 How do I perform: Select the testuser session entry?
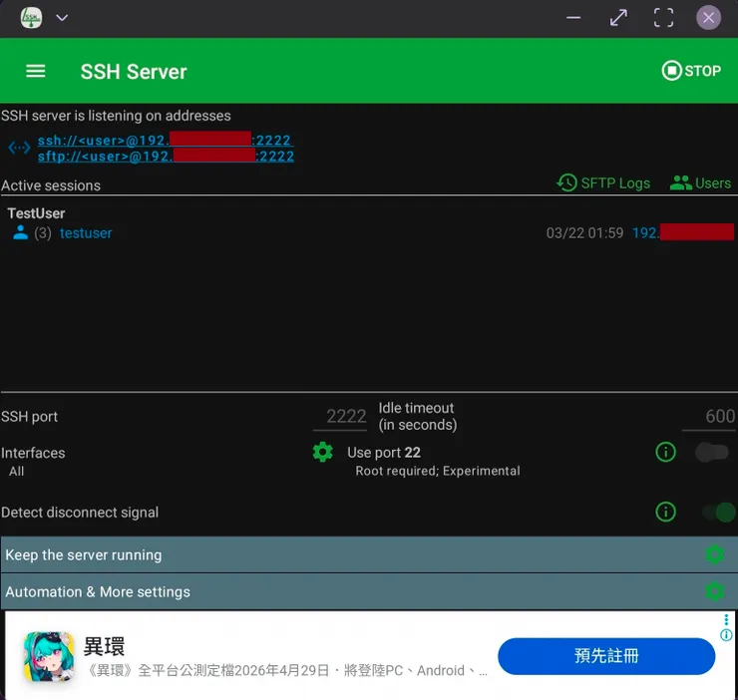coord(86,233)
